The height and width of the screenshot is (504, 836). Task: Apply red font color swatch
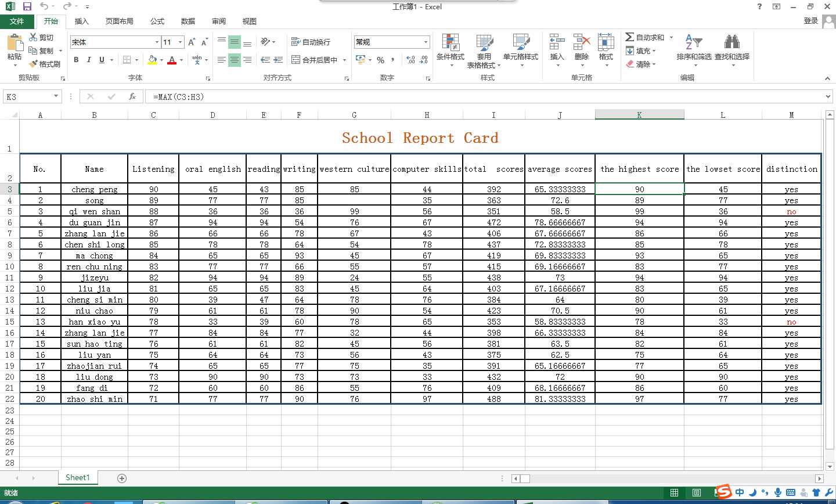point(172,60)
